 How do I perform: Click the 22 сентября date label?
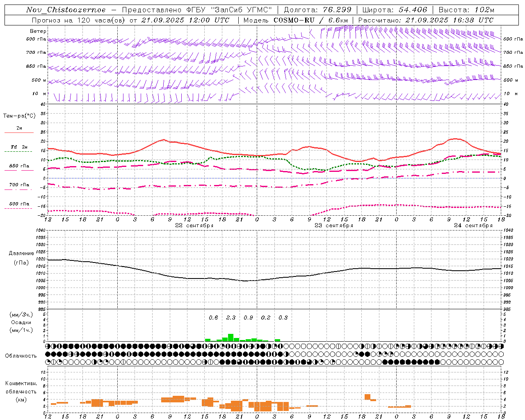[x=194, y=226]
